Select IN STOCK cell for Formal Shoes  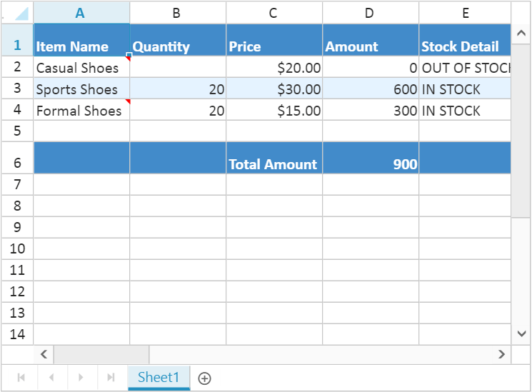465,110
